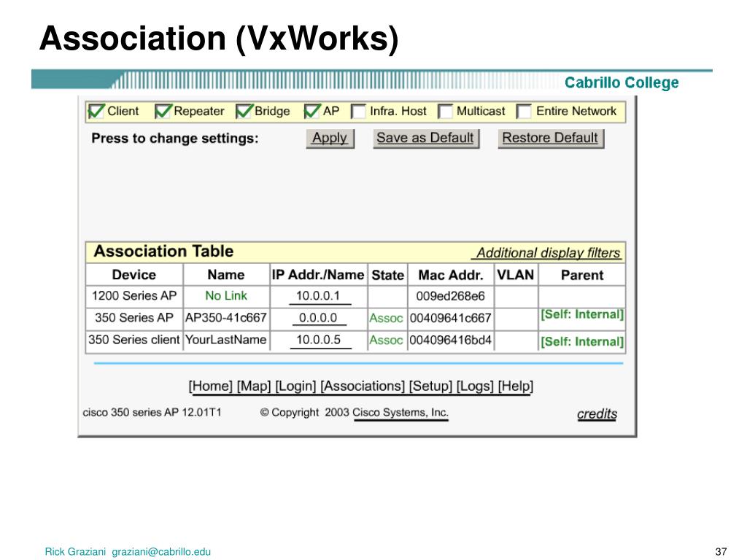Open the [Associations] link

pos(363,386)
